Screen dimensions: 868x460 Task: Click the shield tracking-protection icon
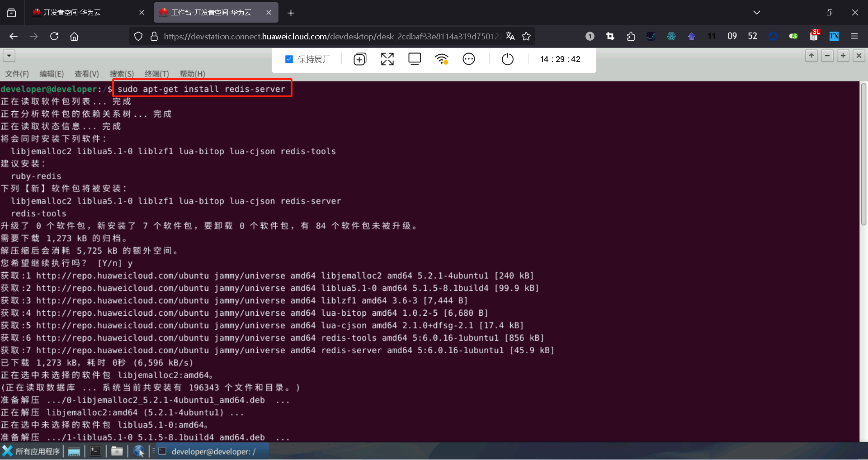138,36
